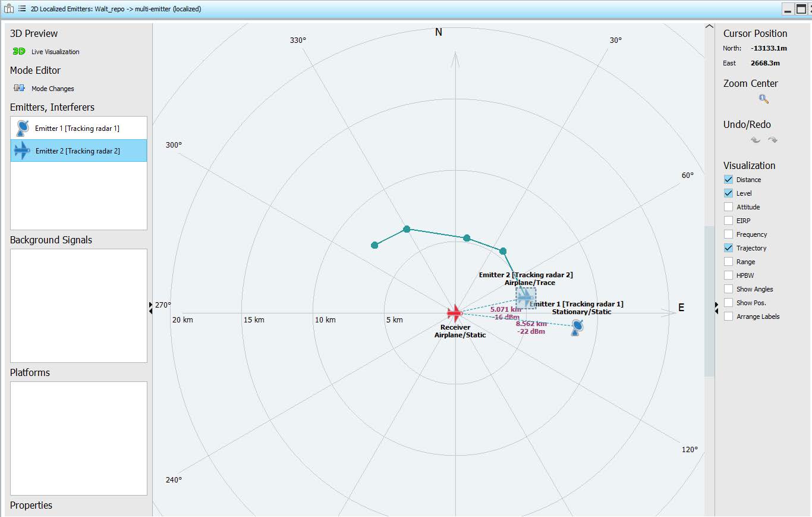Screen dimensions: 812x517
Task: Select Emitter 2 [Tracking radar 2] in list
Action: [x=78, y=151]
